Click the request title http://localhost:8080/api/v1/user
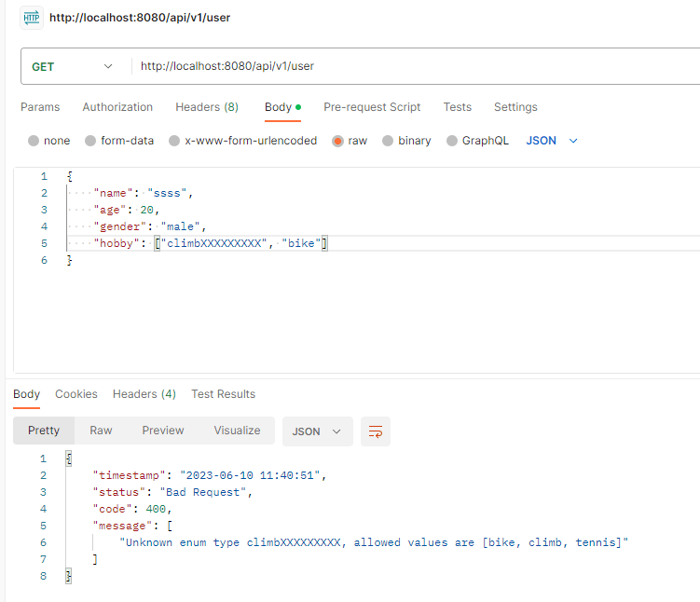 140,18
